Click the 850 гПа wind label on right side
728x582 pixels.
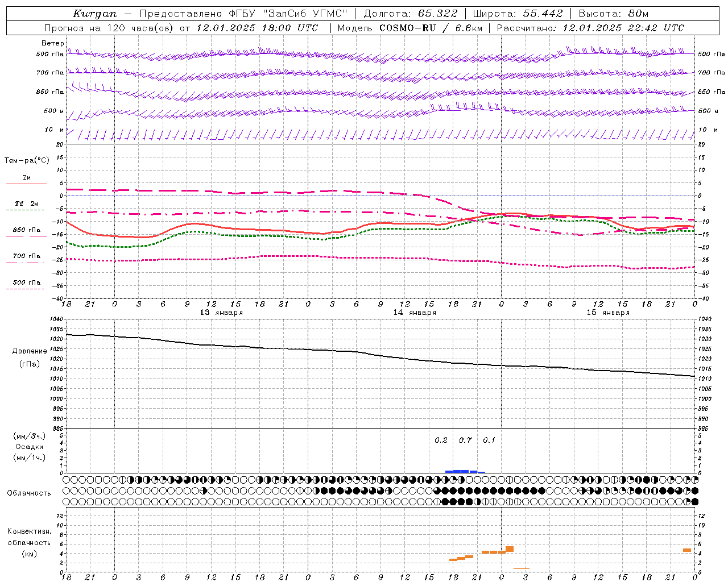tap(712, 92)
